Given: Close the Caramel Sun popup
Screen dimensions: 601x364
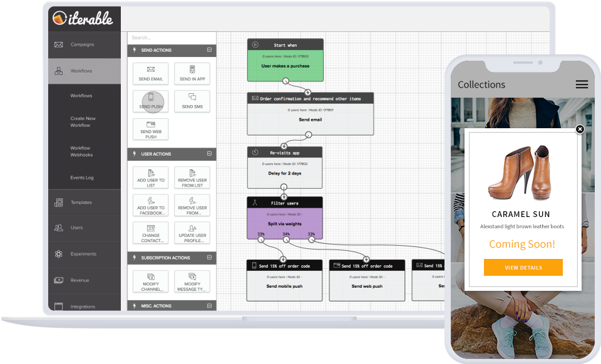Looking at the screenshot, I should [580, 129].
